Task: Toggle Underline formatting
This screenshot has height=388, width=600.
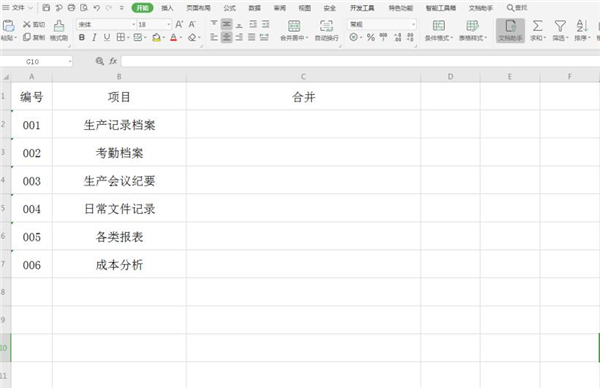Action: (107, 37)
